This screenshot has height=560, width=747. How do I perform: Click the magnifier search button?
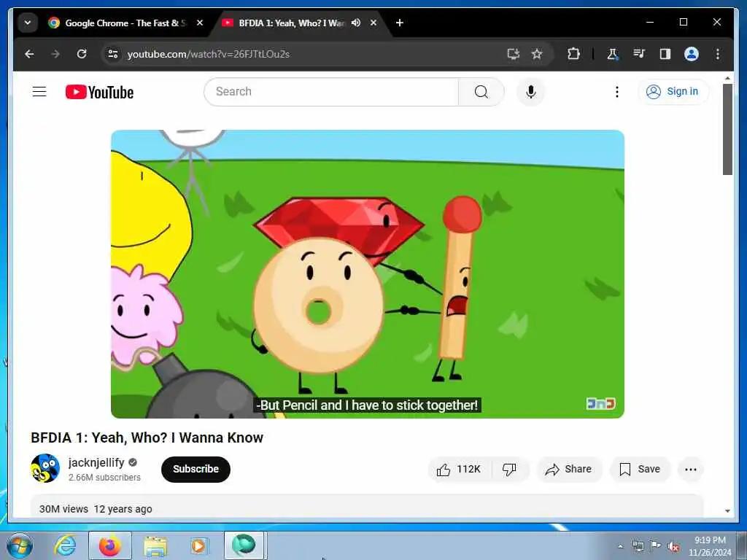pyautogui.click(x=481, y=91)
